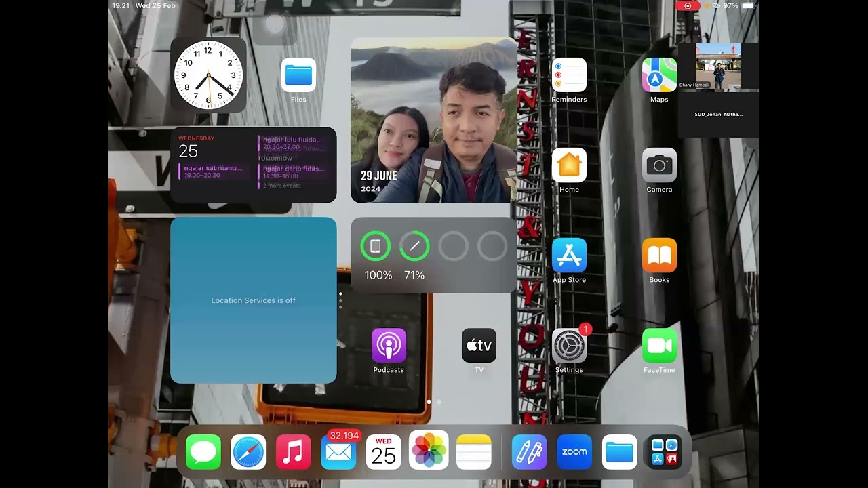The width and height of the screenshot is (868, 488).
Task: Open the pencil-and-pen notes app in dock
Action: tap(530, 452)
